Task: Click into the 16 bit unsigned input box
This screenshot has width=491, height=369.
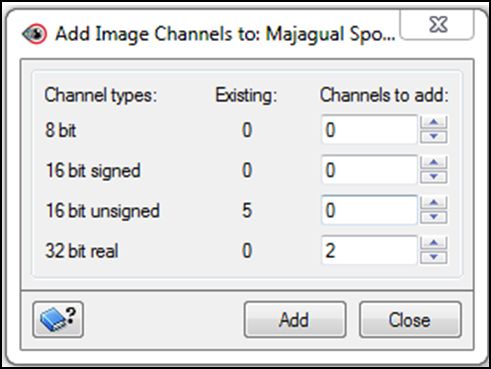Action: coord(369,210)
